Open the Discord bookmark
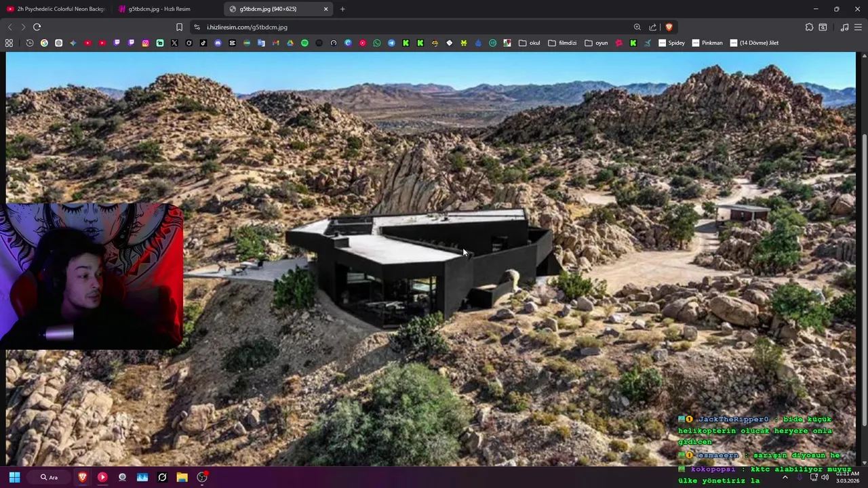This screenshot has width=868, height=488. click(x=218, y=43)
